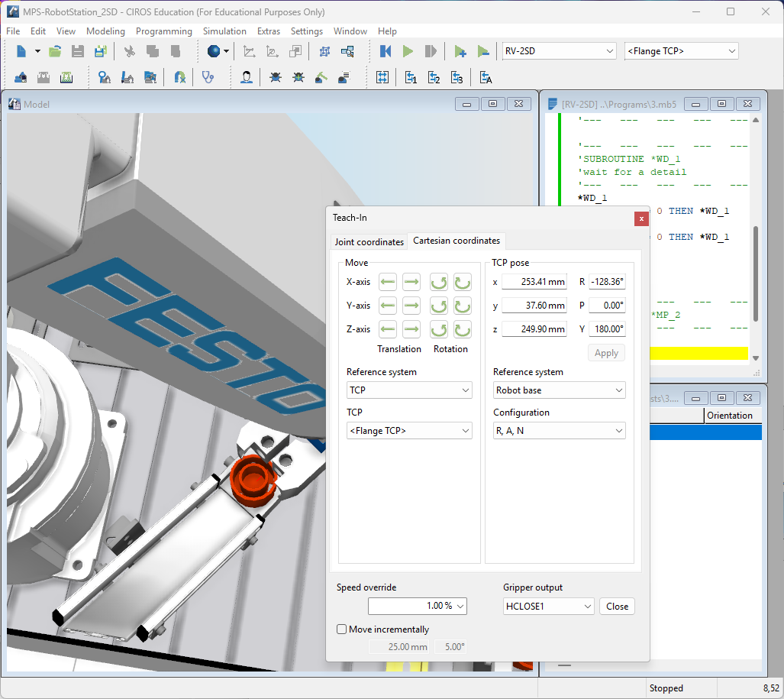Enable the Move incrementally checkbox
Image resolution: width=784 pixels, height=699 pixels.
coord(341,629)
